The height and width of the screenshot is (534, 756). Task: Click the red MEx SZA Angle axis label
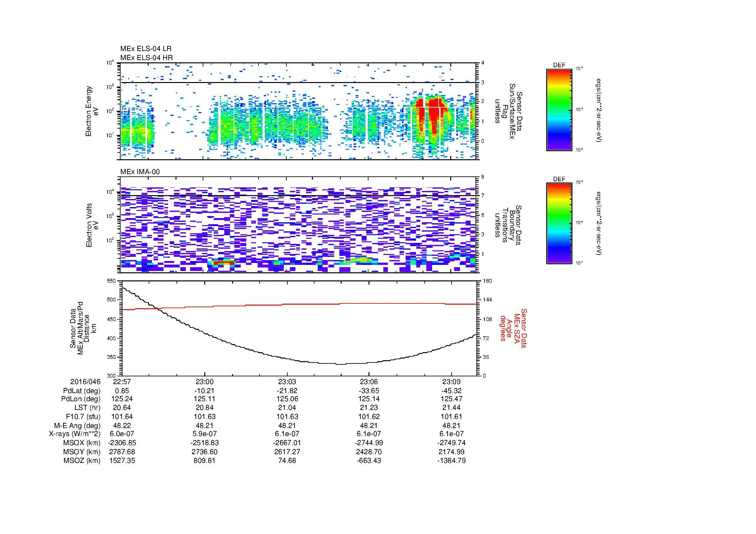pos(513,328)
